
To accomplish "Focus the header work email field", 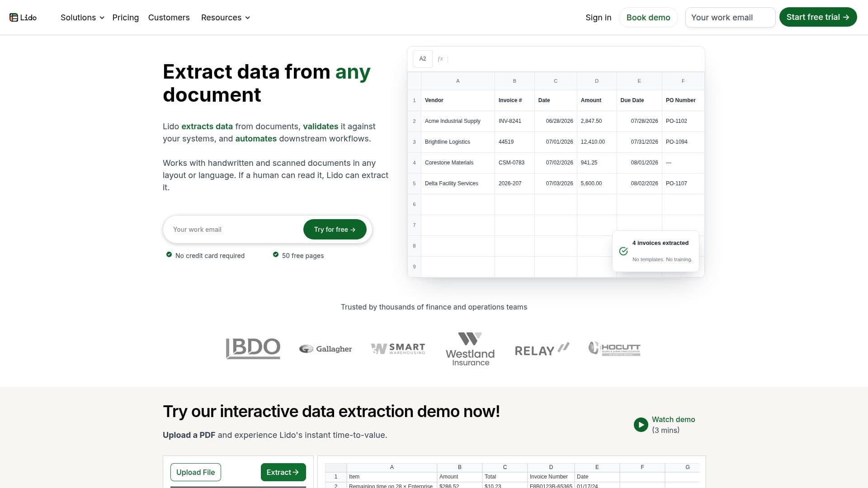I will click(731, 18).
